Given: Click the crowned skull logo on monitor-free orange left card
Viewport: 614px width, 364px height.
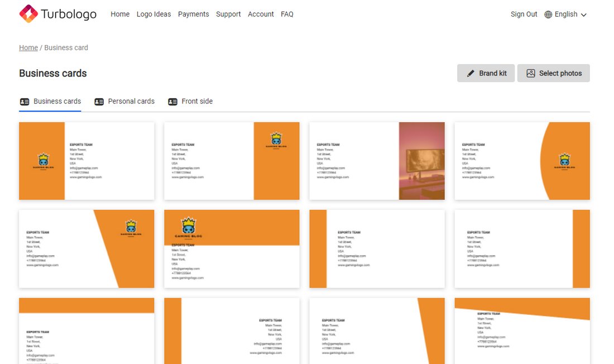Looking at the screenshot, I should click(x=44, y=161).
